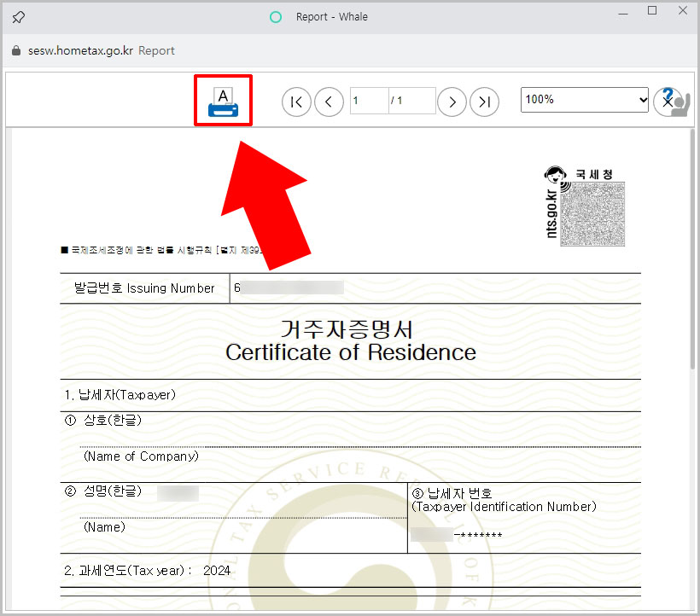700x616 pixels.
Task: Click the '① 상호(한글)' label
Action: [x=103, y=420]
